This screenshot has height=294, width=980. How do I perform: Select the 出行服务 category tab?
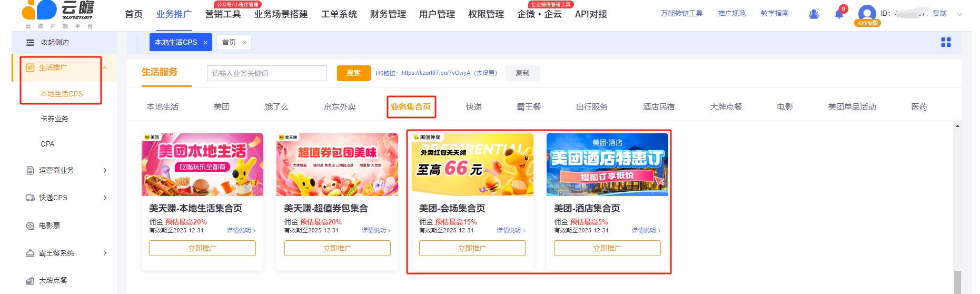pos(592,107)
